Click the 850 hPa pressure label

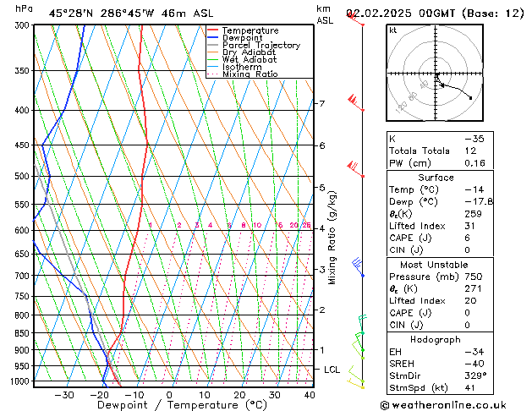22,333
